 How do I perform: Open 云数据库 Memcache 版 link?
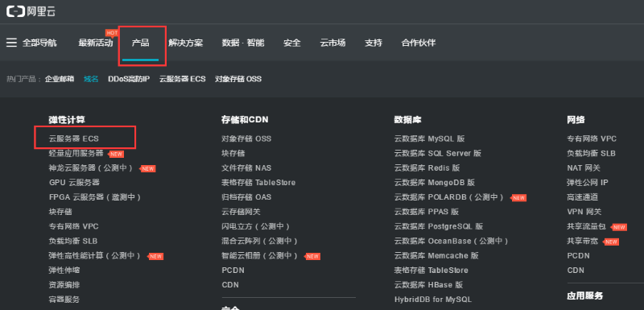tap(436, 255)
